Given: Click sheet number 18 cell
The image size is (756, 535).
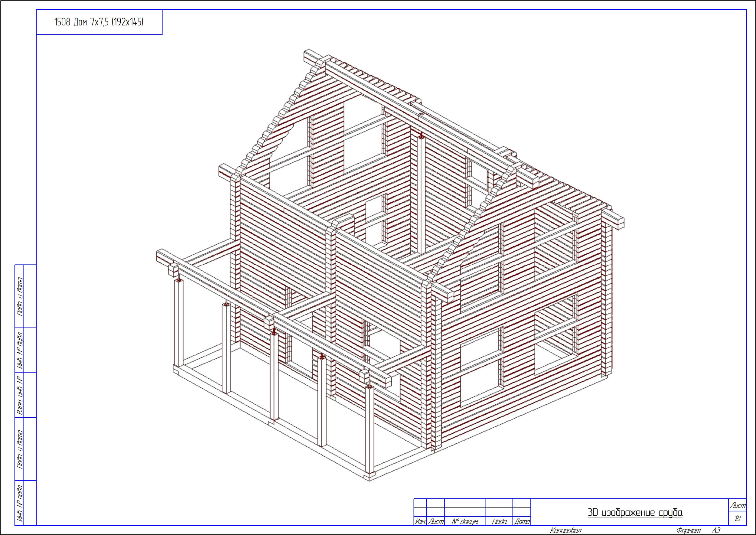Looking at the screenshot, I should 738,518.
